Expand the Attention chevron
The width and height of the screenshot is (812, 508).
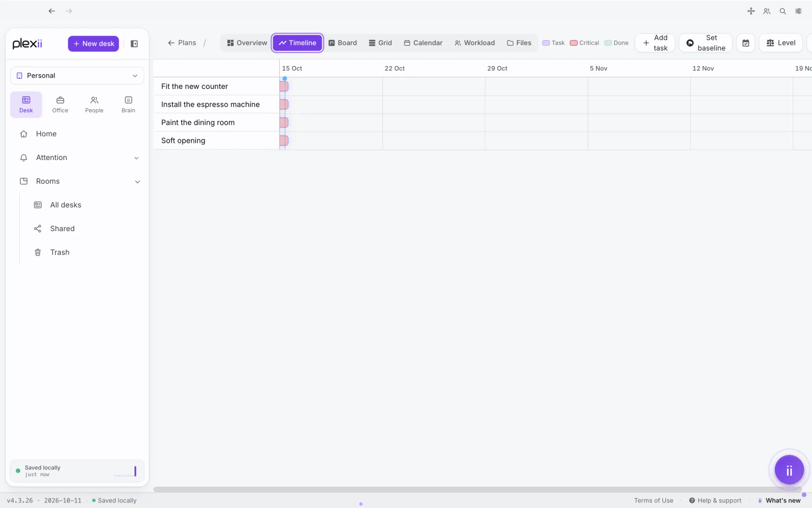click(x=137, y=158)
